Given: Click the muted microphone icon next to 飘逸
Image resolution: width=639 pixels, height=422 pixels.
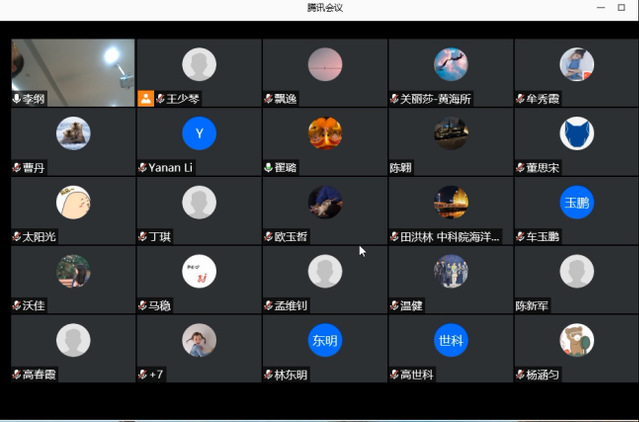Looking at the screenshot, I should (268, 99).
